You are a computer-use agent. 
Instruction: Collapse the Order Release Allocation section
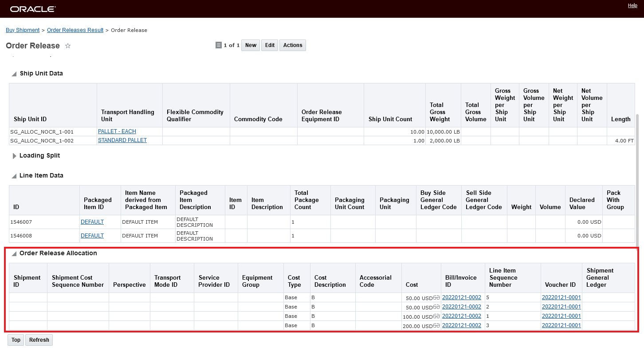(x=14, y=253)
